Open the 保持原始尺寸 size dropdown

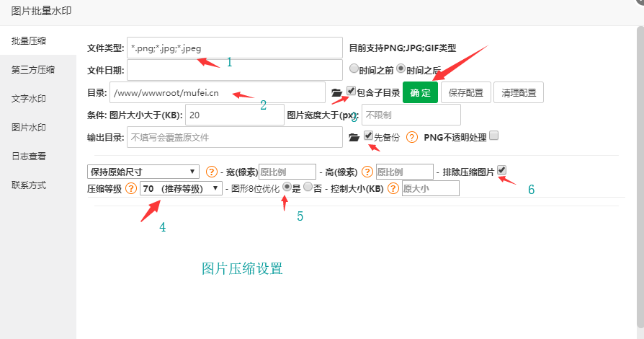tap(143, 172)
